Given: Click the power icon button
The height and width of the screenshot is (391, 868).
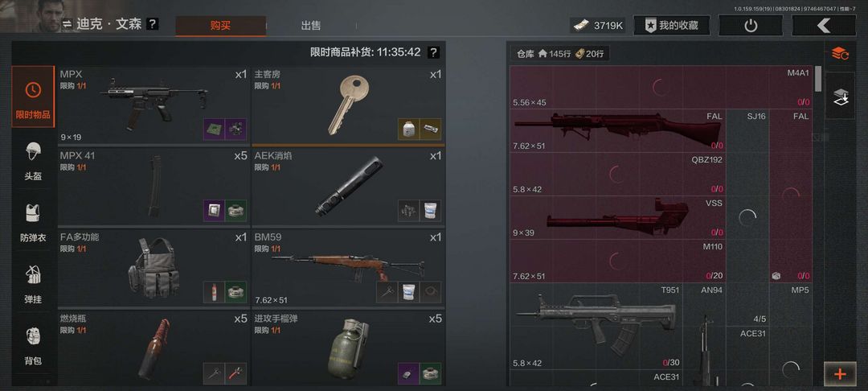Looking at the screenshot, I should tap(751, 26).
